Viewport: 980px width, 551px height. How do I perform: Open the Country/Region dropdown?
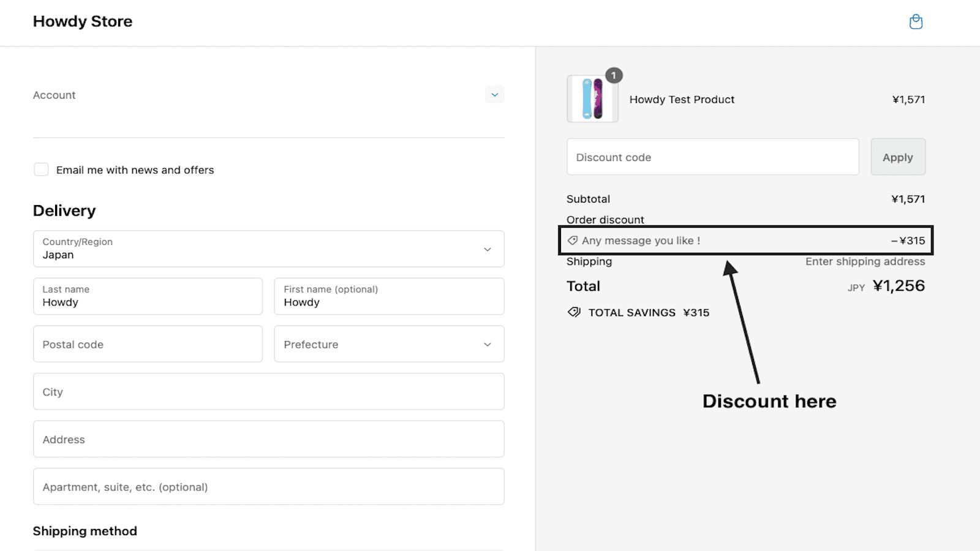tap(268, 249)
